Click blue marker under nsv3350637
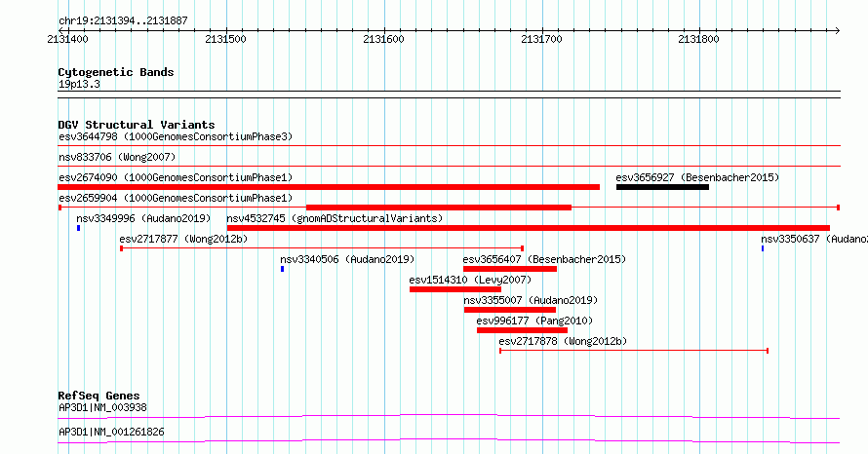 [x=763, y=248]
